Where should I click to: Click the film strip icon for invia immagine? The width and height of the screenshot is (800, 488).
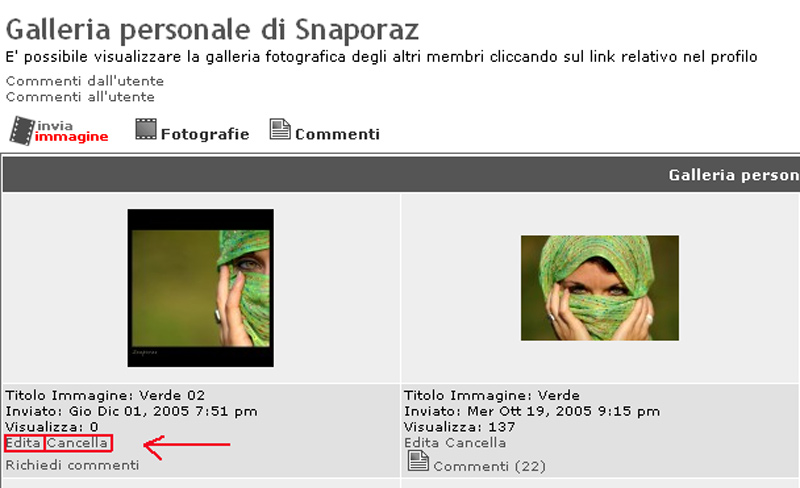22,131
